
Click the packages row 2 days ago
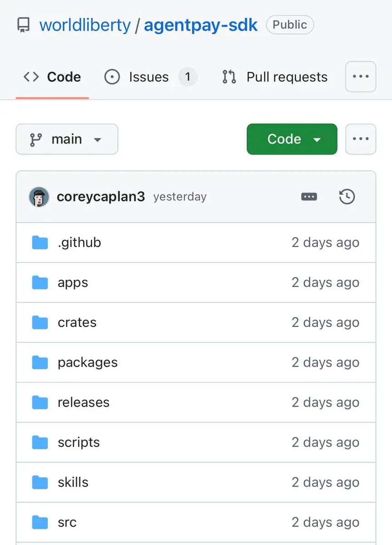click(x=325, y=362)
